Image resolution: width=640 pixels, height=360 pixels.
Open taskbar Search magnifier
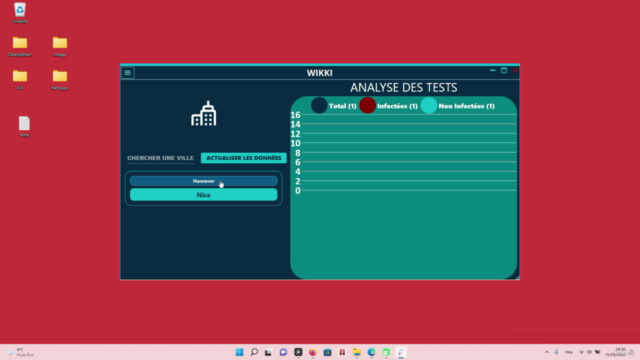254,352
